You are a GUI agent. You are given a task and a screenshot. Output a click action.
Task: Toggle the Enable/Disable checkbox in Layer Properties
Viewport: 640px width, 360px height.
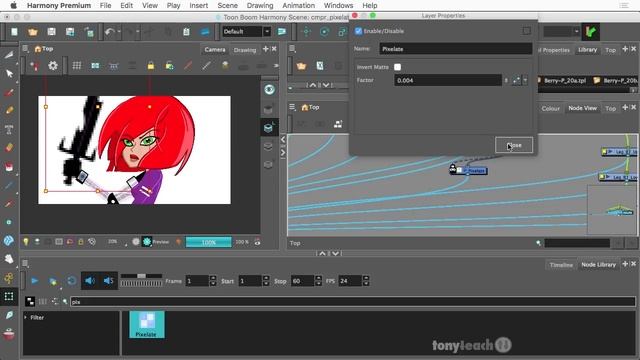point(358,31)
